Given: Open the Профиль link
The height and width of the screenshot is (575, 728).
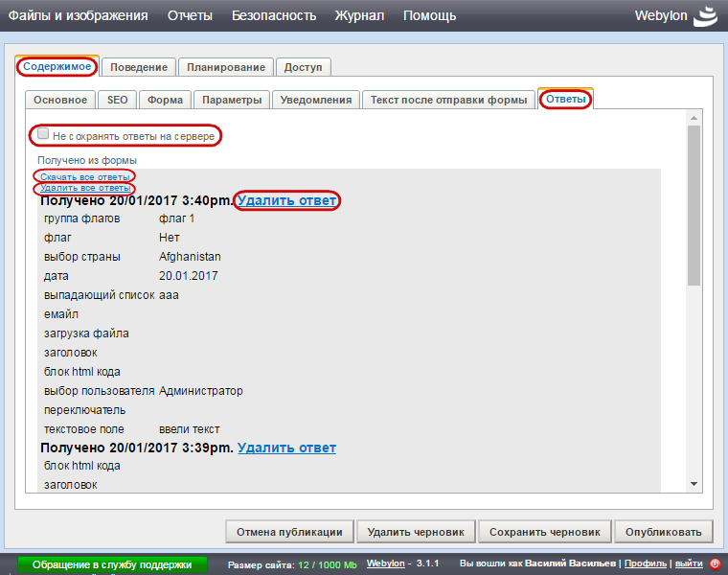Looking at the screenshot, I should [x=646, y=563].
